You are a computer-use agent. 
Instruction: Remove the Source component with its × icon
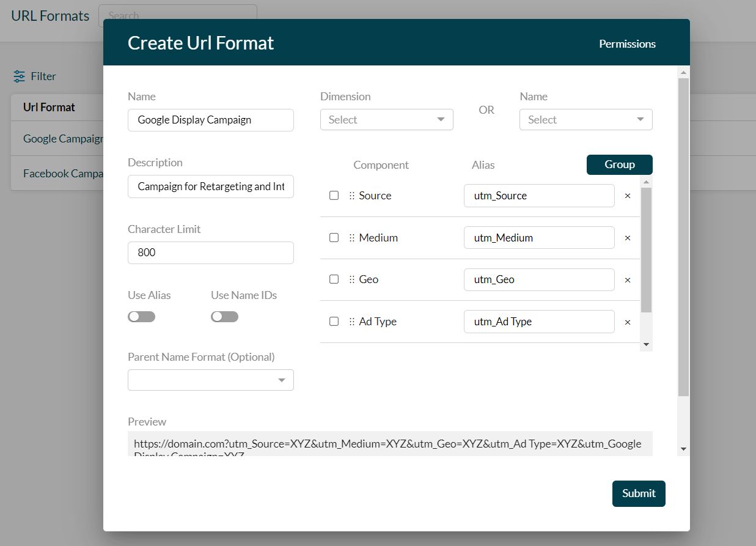(x=627, y=195)
